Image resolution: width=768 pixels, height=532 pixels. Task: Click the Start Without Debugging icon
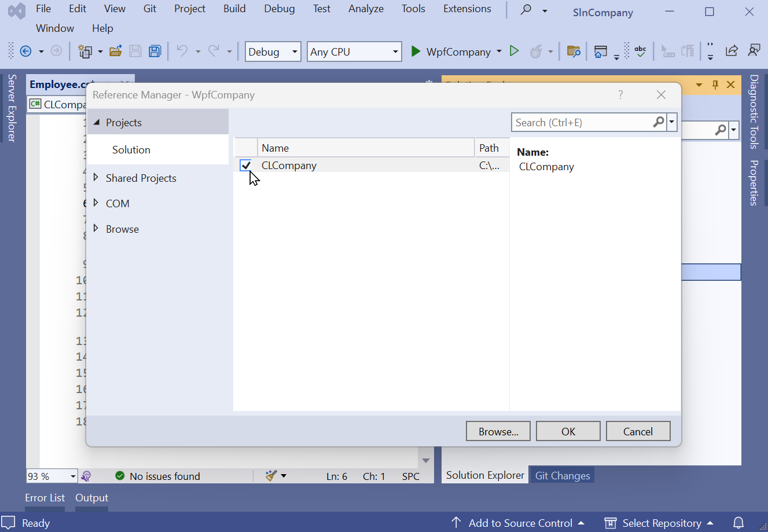click(514, 52)
